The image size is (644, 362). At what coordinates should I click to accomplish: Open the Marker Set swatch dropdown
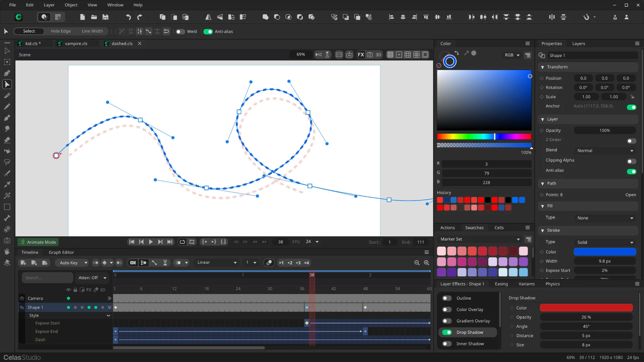point(480,239)
